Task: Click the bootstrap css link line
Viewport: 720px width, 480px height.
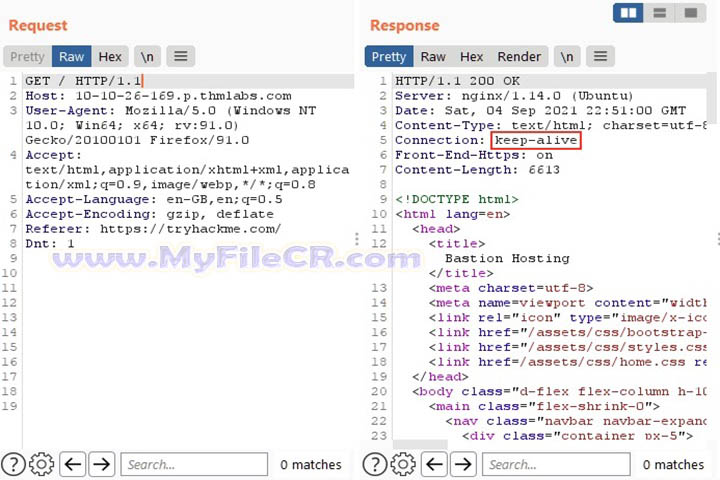Action: pyautogui.click(x=568, y=332)
